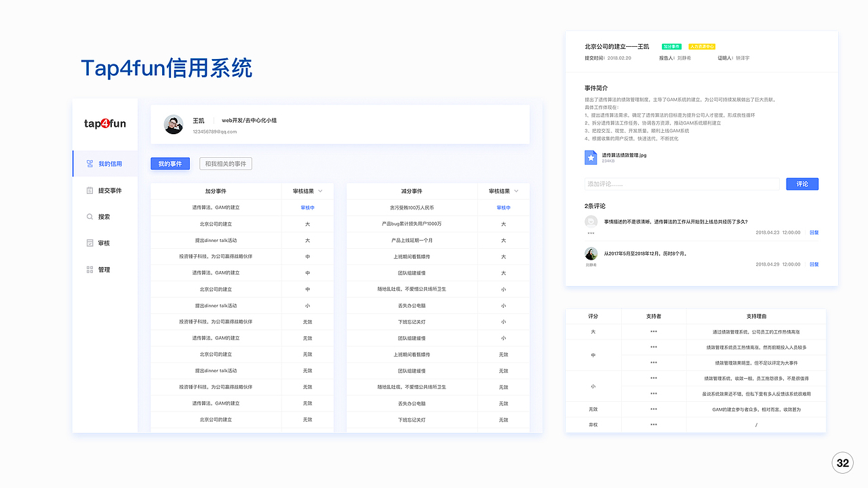
Task: Click submit date 2018.02.20
Action: [x=619, y=58]
